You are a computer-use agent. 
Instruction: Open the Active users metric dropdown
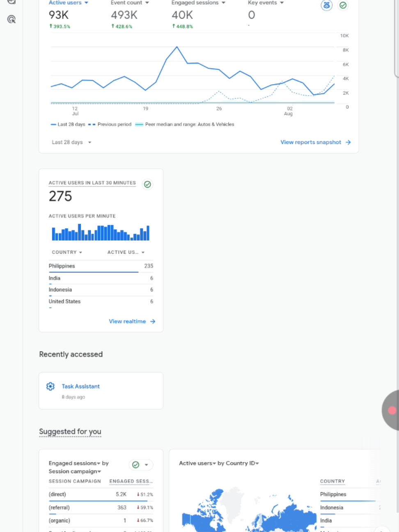[x=69, y=3]
